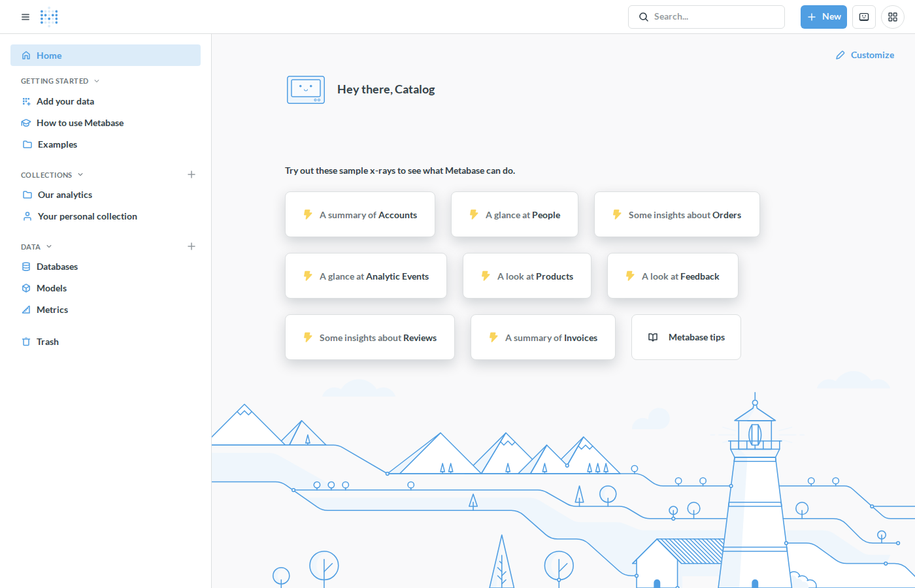Click the lightning icon on Orders card
This screenshot has height=588, width=915.
617,214
